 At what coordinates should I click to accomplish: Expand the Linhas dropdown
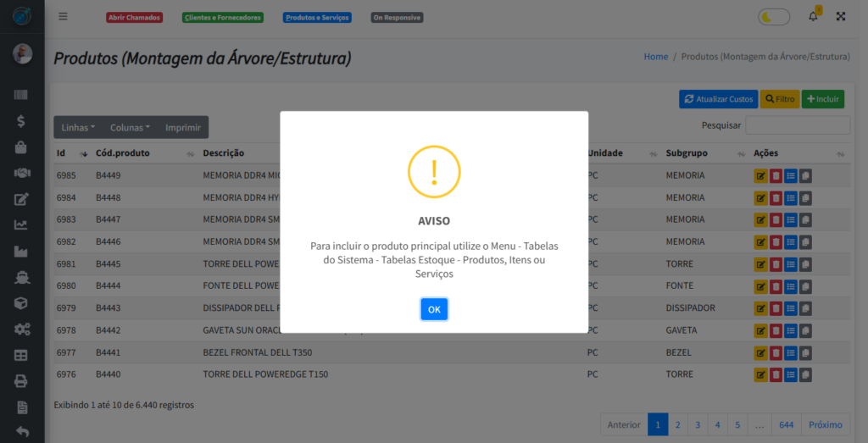pyautogui.click(x=78, y=128)
